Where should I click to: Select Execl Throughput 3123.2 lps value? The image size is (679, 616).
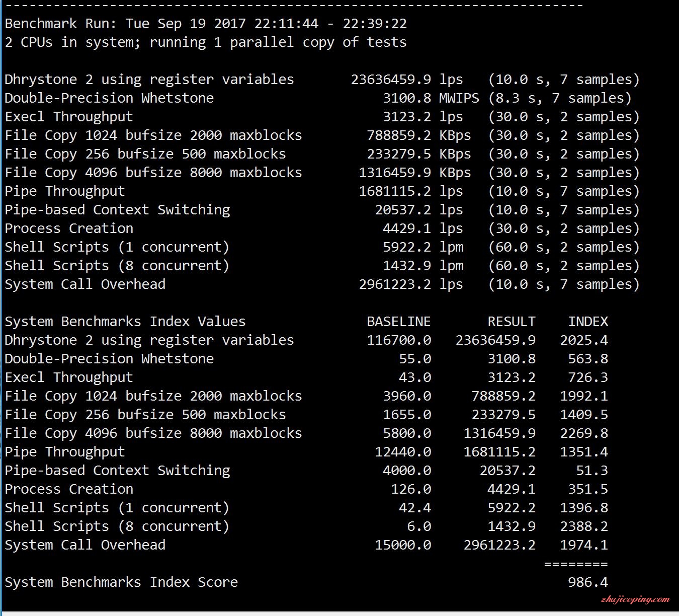422,117
